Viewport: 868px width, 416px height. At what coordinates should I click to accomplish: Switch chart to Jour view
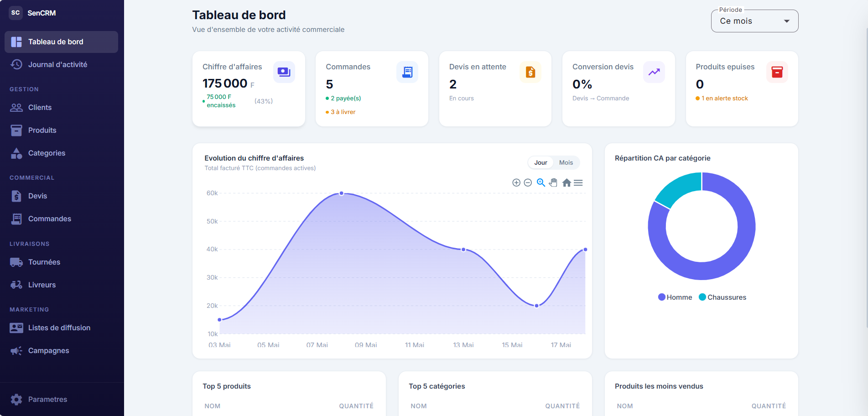point(541,162)
